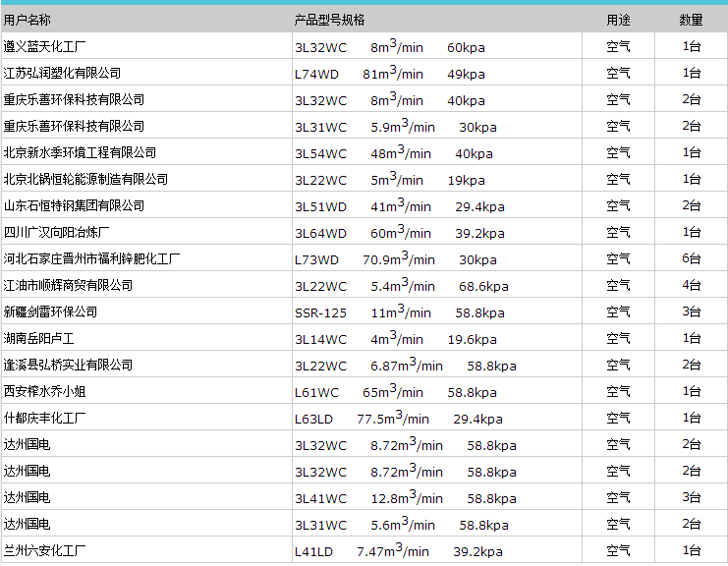Click 空气 in the 湖南岳阳卢工 row

click(x=618, y=338)
